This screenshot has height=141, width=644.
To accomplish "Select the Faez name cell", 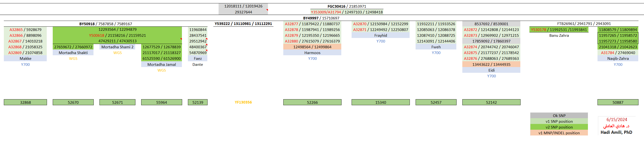I will point(197,58).
